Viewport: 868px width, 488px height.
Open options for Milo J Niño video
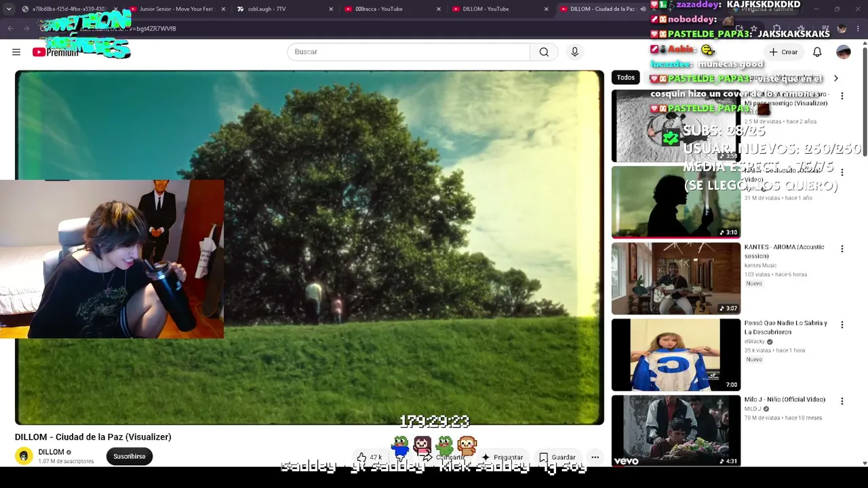click(x=842, y=401)
